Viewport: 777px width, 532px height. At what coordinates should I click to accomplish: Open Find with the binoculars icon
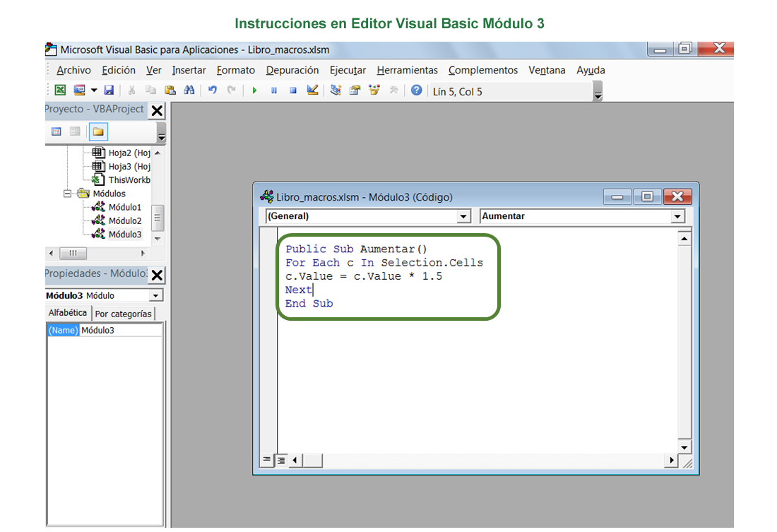point(189,90)
